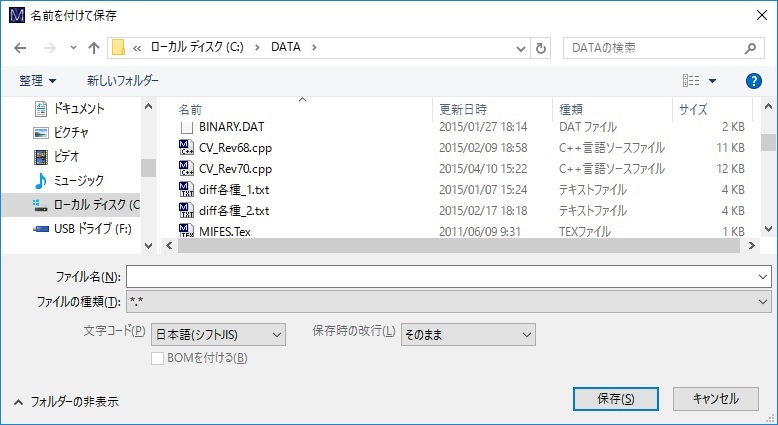The width and height of the screenshot is (778, 425).
Task: Expand the ファイルの種類 combo box
Action: click(447, 301)
